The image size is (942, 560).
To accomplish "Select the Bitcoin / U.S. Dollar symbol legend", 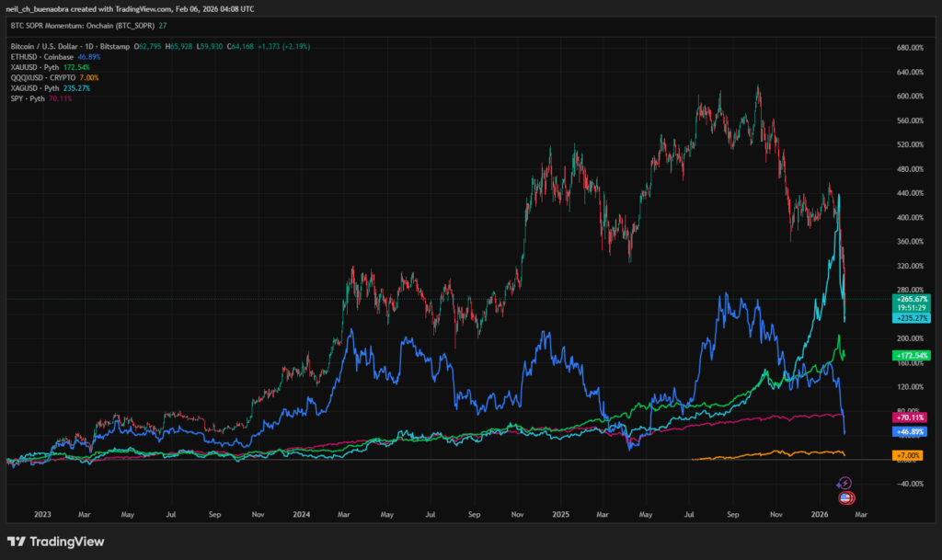I will pos(70,45).
